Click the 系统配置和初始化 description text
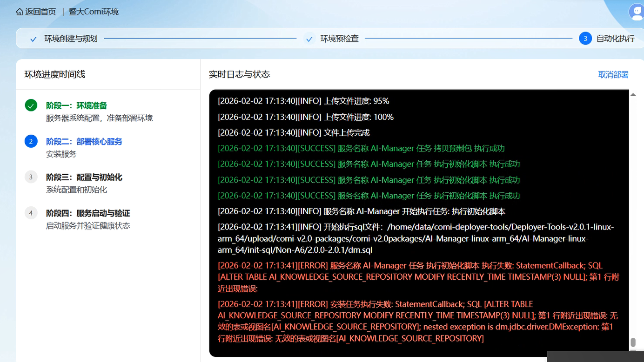The width and height of the screenshot is (644, 362). 77,190
